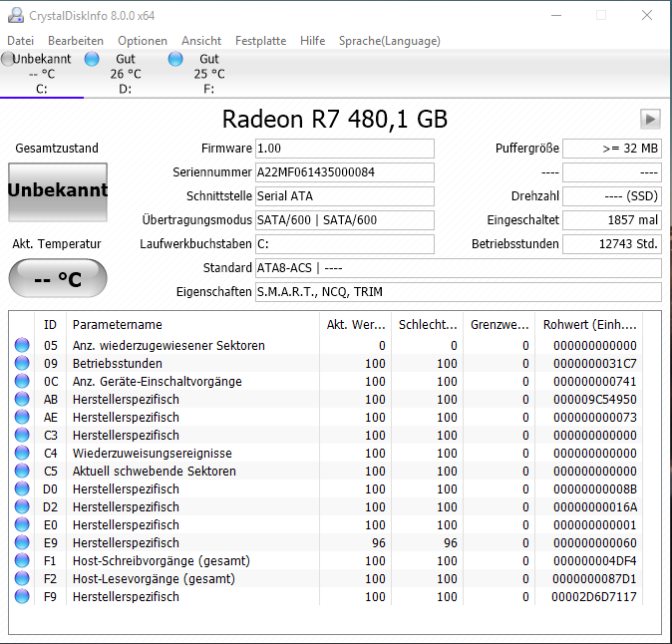Click the Übertragungsmodus field SATA/600
Viewport: 672px width, 644px height.
click(345, 220)
